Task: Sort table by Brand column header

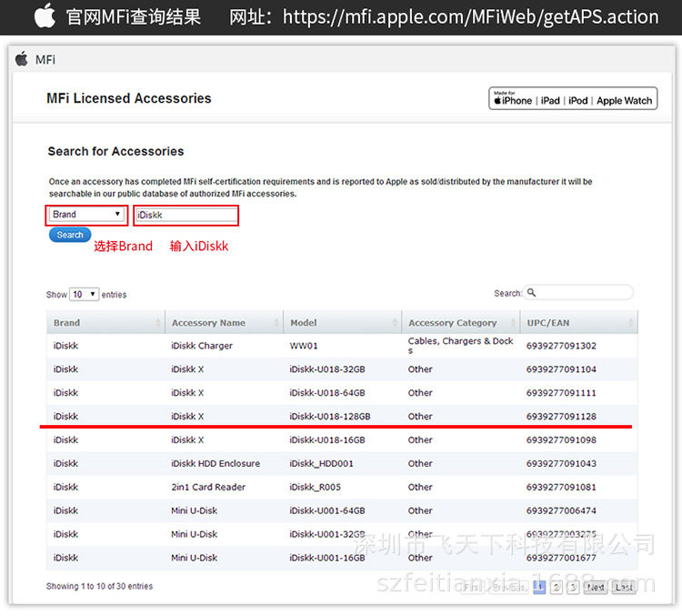Action: 105,323
